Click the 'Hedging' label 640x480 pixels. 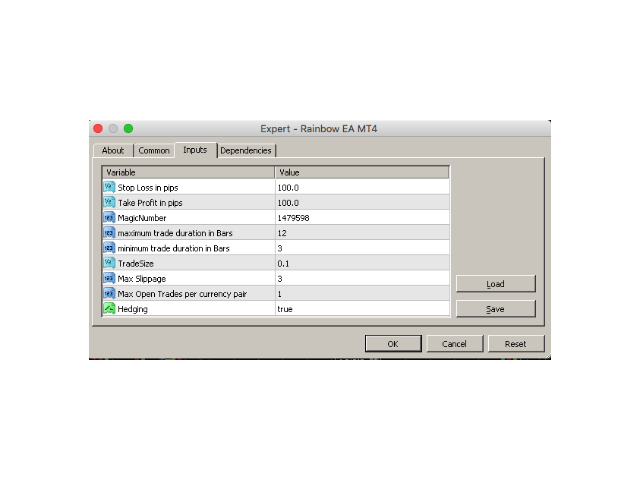point(133,309)
